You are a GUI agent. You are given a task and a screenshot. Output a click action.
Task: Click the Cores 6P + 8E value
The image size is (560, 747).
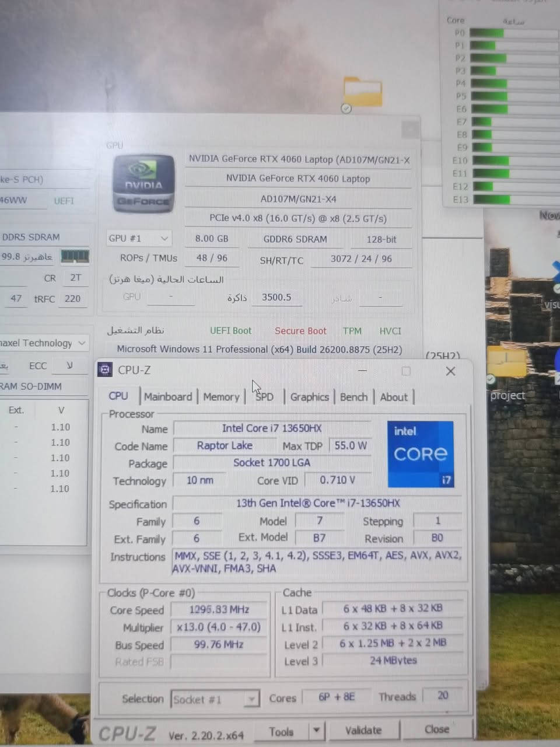click(x=337, y=696)
